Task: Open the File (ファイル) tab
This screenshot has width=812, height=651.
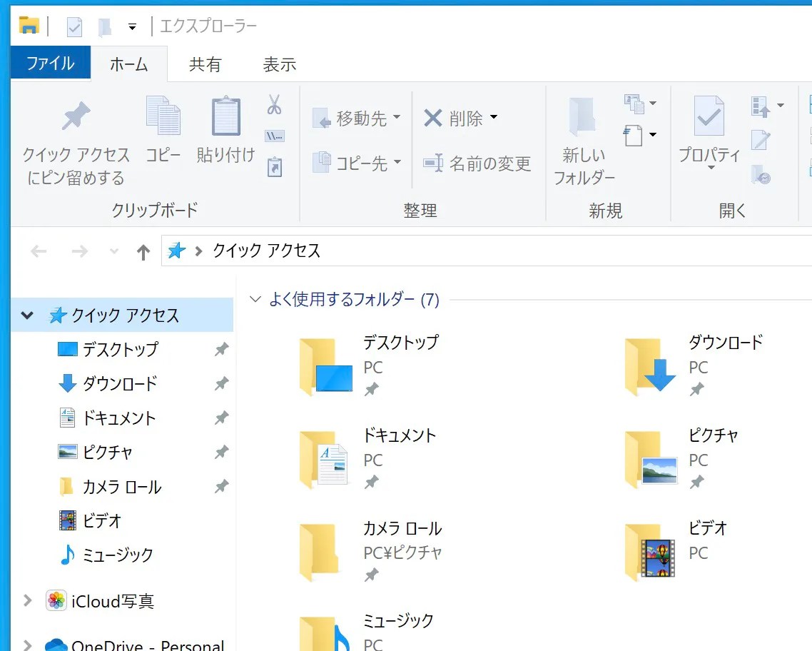Action: (50, 63)
